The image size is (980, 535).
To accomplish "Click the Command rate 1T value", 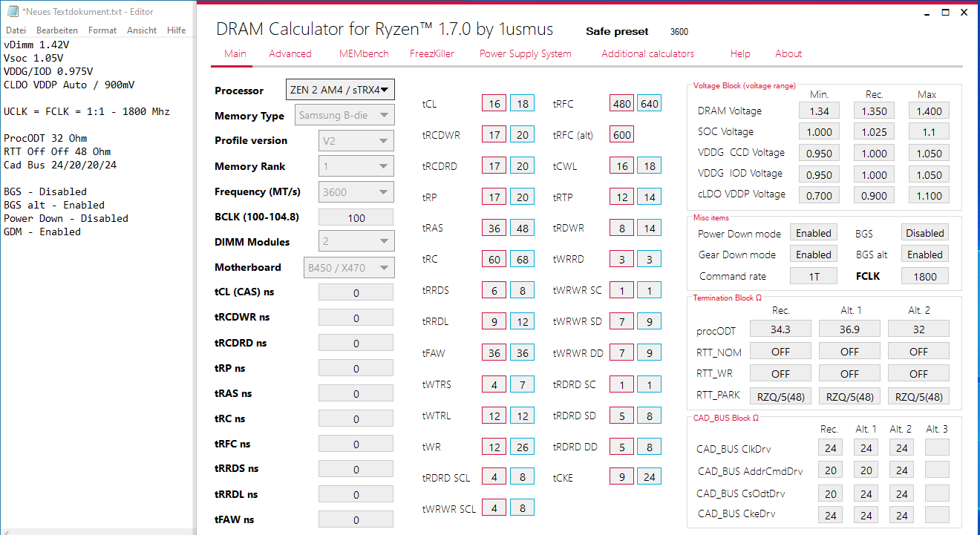I will pos(814,276).
